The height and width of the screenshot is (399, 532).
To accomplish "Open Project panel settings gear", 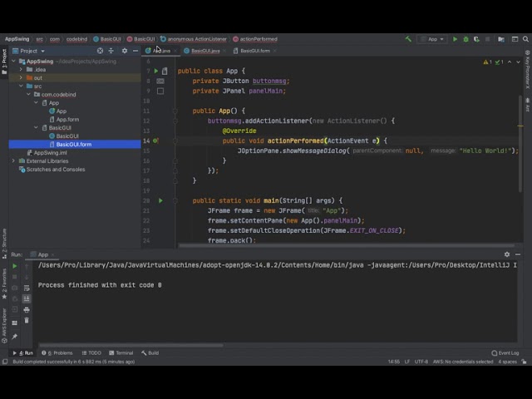I will tap(125, 51).
